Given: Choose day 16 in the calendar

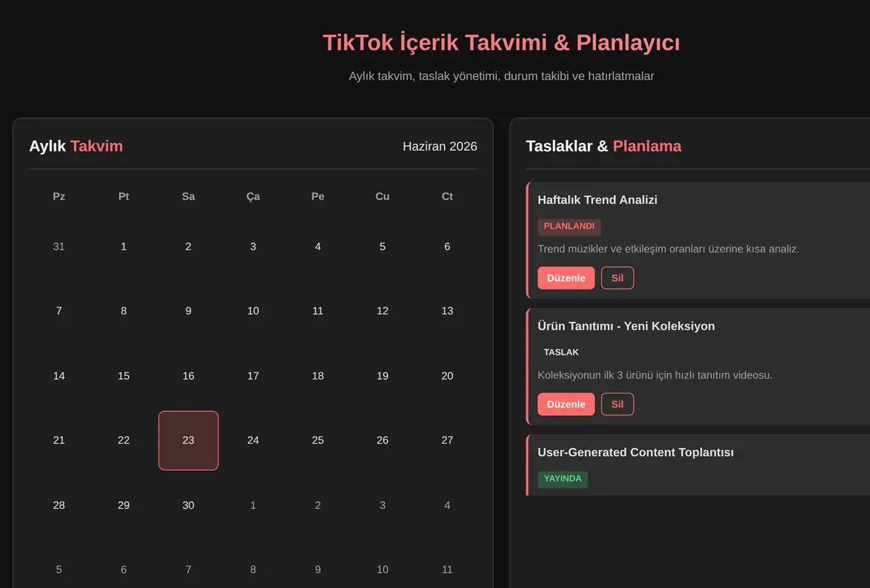Looking at the screenshot, I should click(188, 376).
